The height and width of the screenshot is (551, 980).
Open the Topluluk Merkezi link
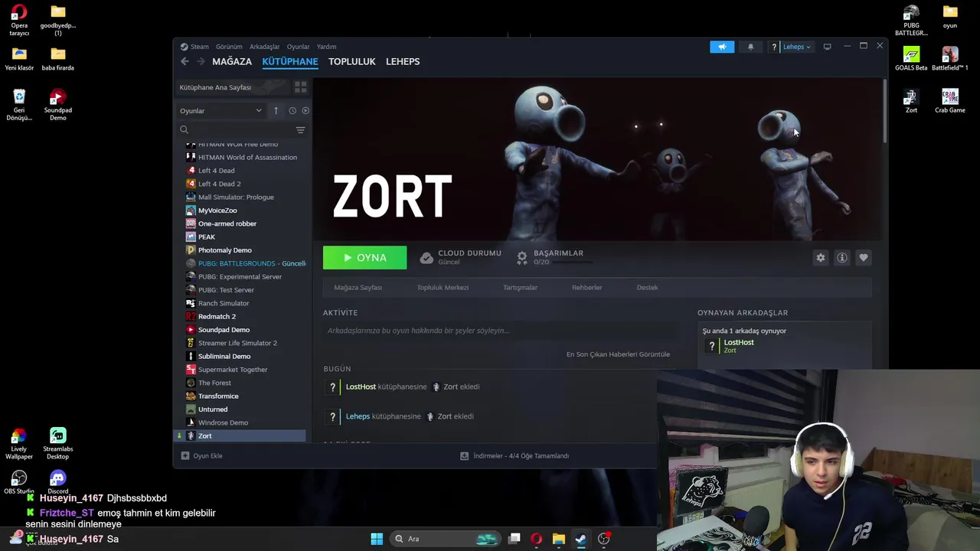click(x=443, y=288)
